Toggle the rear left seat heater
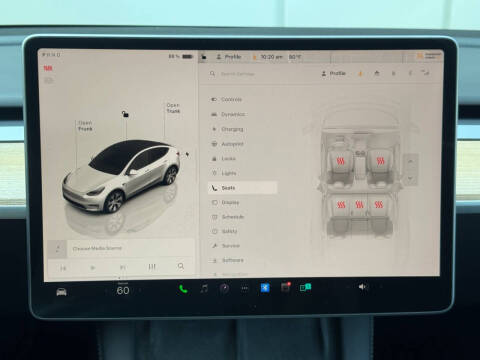This screenshot has height=360, width=480. click(x=341, y=204)
